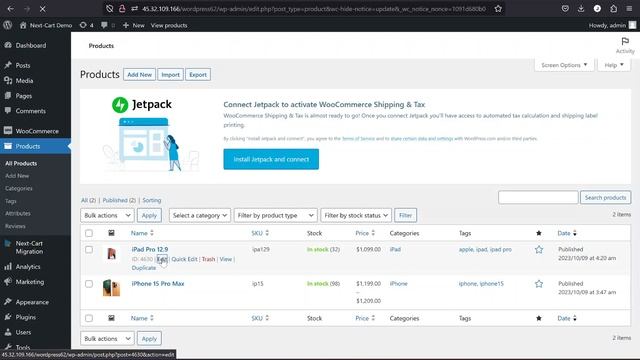
Task: Open Users in the sidebar
Action: pos(23,332)
